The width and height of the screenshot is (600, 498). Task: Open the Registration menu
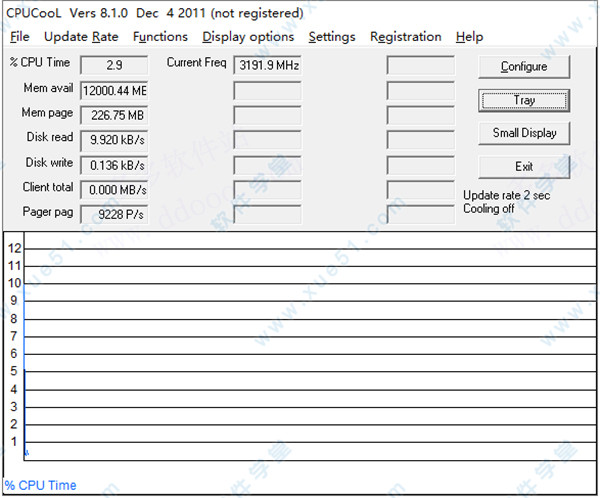click(406, 37)
